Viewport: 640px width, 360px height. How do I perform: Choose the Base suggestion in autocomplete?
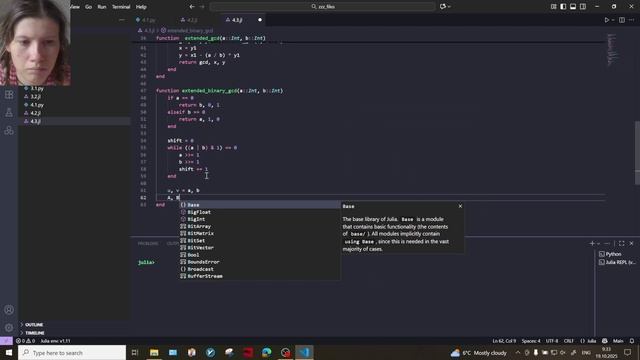point(259,205)
